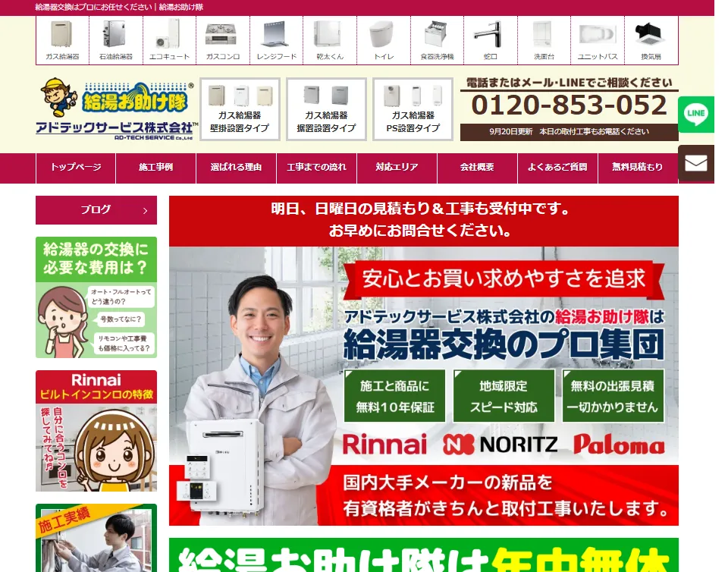Click the ガス給湯器 product icon
Image resolution: width=728 pixels, height=572 pixels.
tap(62, 41)
